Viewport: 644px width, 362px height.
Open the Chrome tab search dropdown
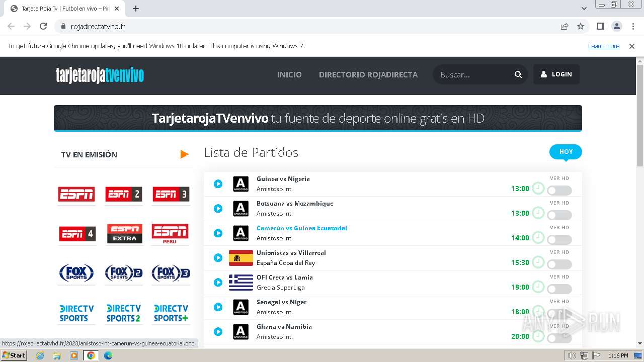point(584,9)
